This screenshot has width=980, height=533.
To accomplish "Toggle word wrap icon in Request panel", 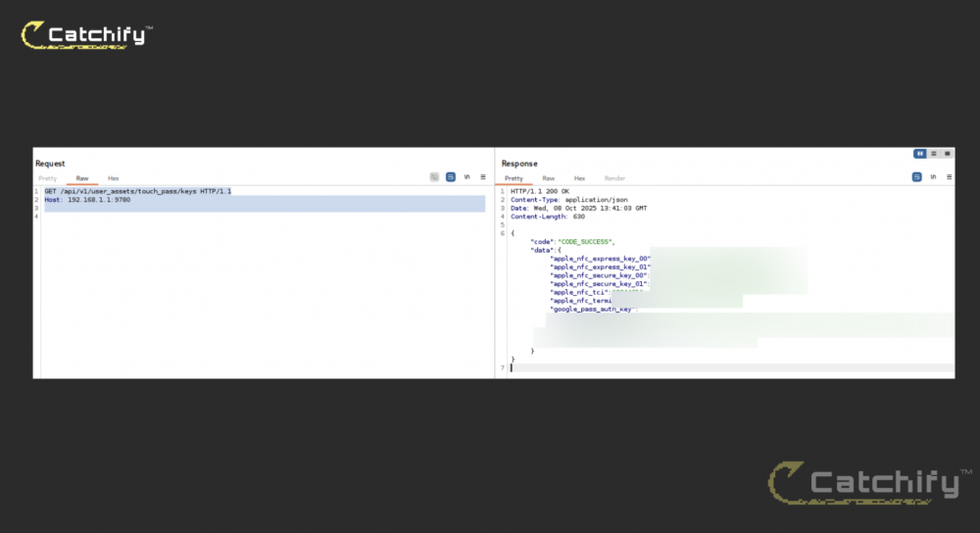I will tap(451, 177).
